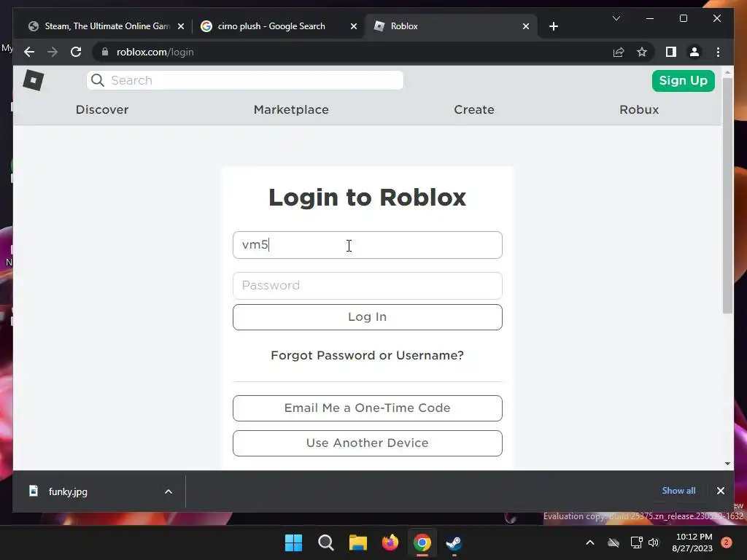Screen dimensions: 747x560
Task: Click the green Sign Up button
Action: (x=683, y=80)
